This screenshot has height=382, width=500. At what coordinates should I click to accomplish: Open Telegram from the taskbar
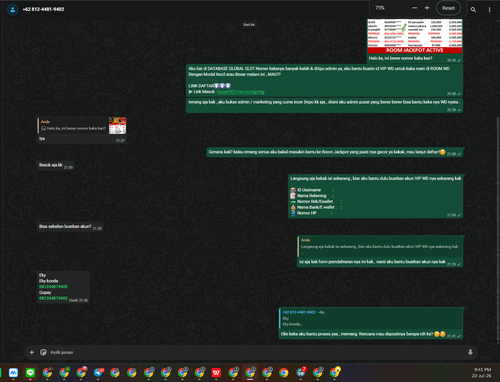(x=98, y=372)
